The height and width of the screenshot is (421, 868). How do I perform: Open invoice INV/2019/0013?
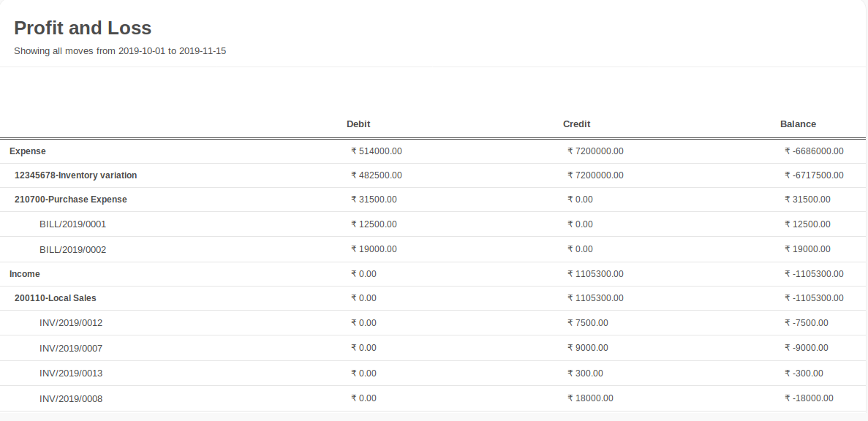click(71, 373)
